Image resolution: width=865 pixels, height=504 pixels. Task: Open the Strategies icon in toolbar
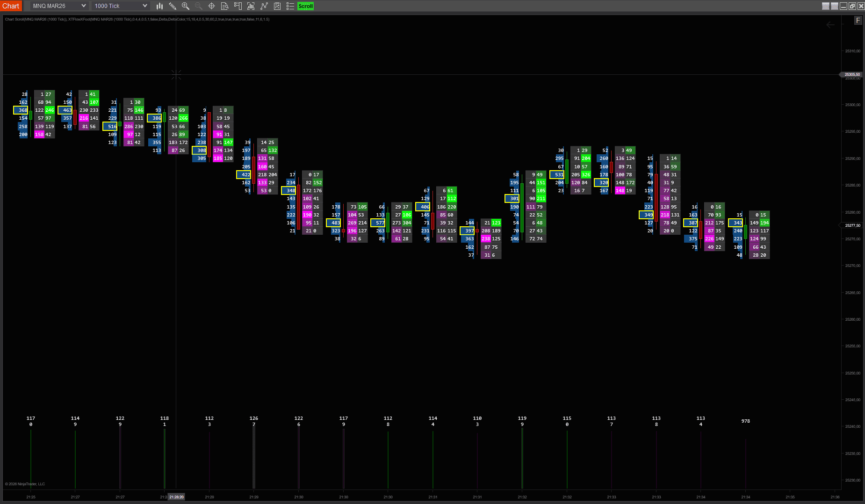(277, 6)
